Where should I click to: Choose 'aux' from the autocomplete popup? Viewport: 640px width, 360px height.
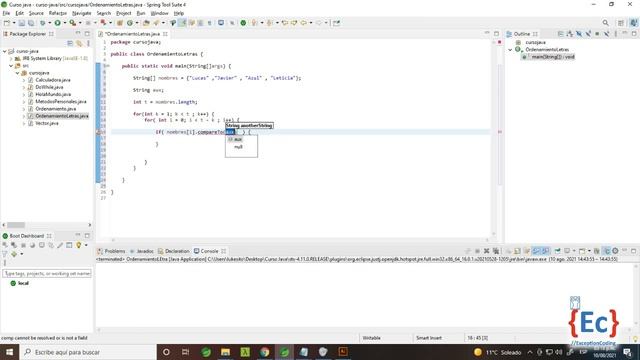tap(238, 140)
